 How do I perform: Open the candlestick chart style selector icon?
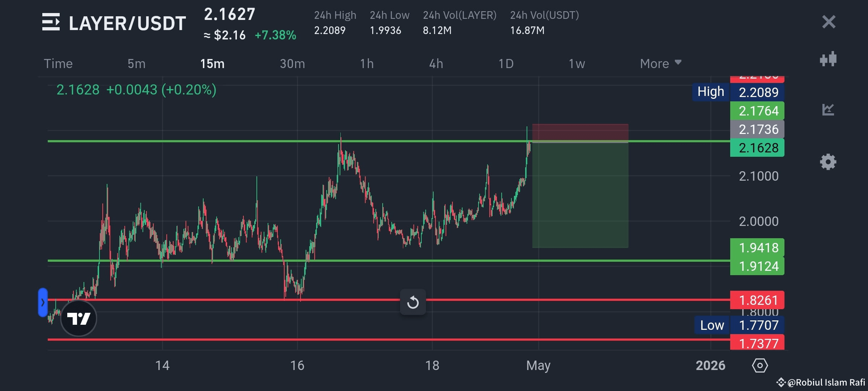coord(828,59)
